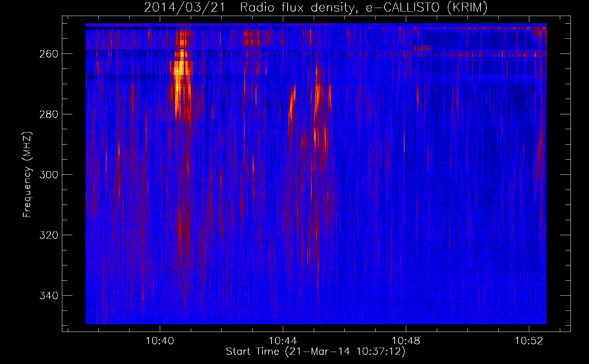This screenshot has width=589, height=364.
Task: Click the 10:44 time tick label
Action: tap(283, 341)
